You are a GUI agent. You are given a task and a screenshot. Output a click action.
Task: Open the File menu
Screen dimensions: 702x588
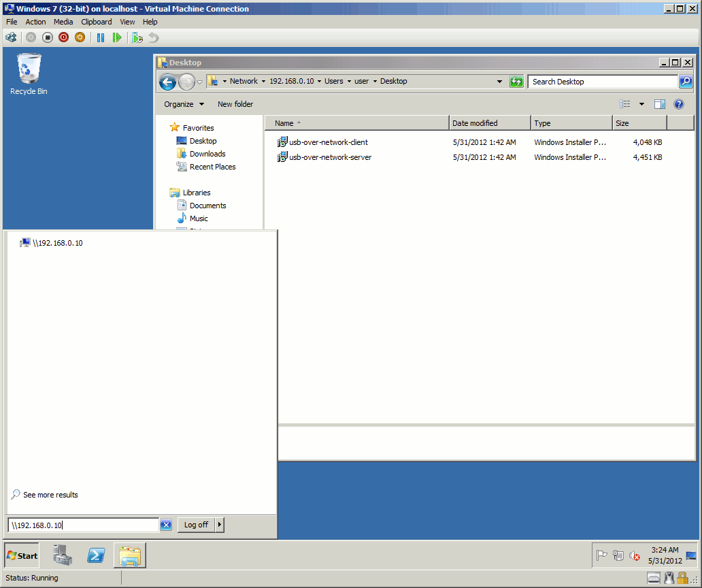12,22
